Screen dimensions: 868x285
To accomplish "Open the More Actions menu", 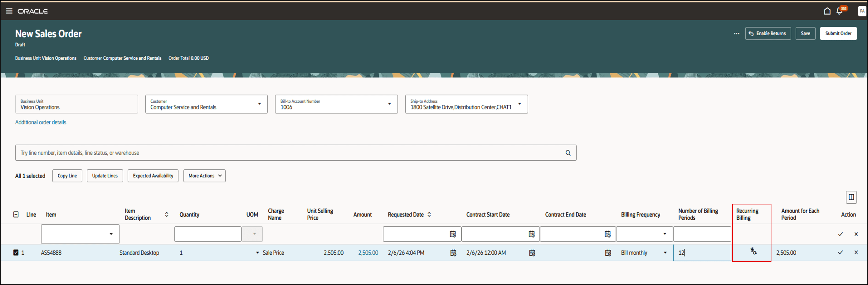I will pos(204,176).
